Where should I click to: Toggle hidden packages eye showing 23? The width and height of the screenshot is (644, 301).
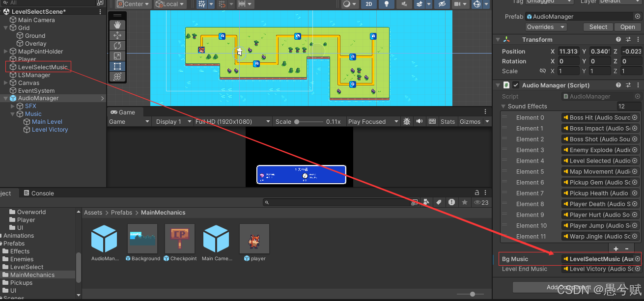pyautogui.click(x=481, y=202)
